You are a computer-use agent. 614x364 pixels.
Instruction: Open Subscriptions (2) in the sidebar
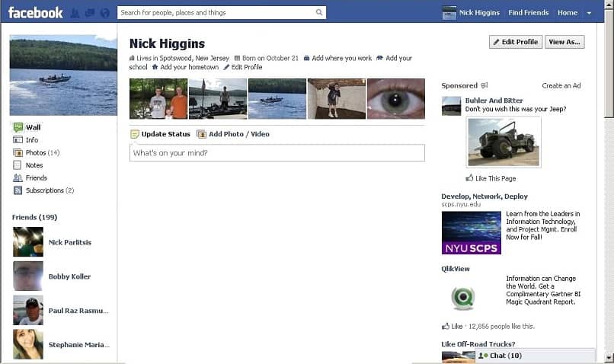tap(49, 190)
